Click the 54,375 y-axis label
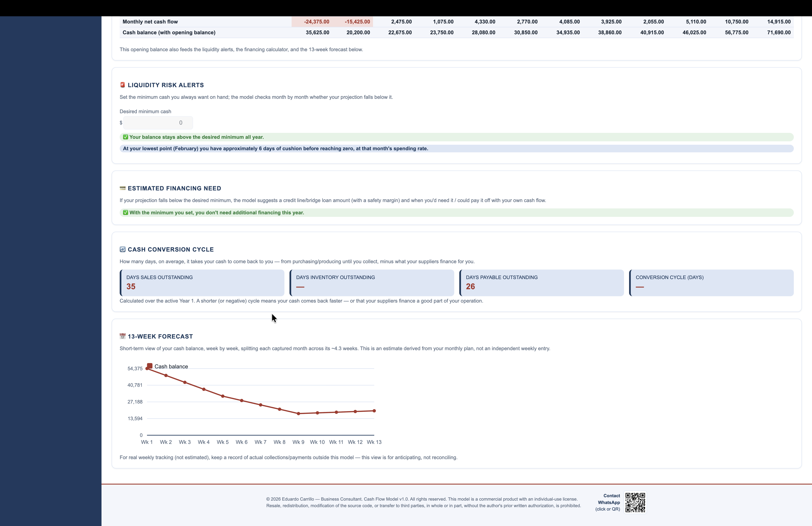The height and width of the screenshot is (526, 812). pos(135,369)
